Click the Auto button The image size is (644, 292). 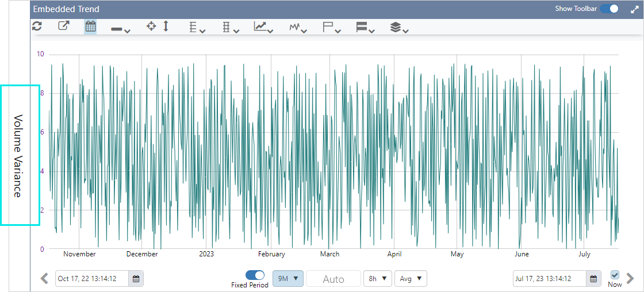333,279
